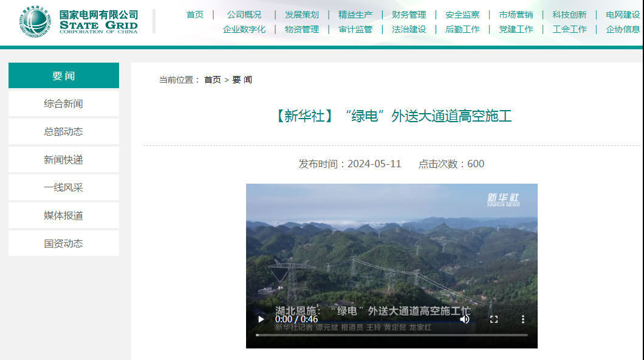644x360 pixels.
Task: Open 媒体报道 sidebar section
Action: click(63, 216)
